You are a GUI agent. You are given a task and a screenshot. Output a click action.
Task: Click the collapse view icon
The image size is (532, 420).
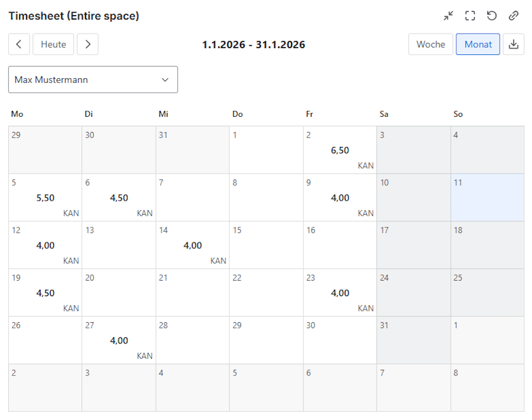(449, 16)
